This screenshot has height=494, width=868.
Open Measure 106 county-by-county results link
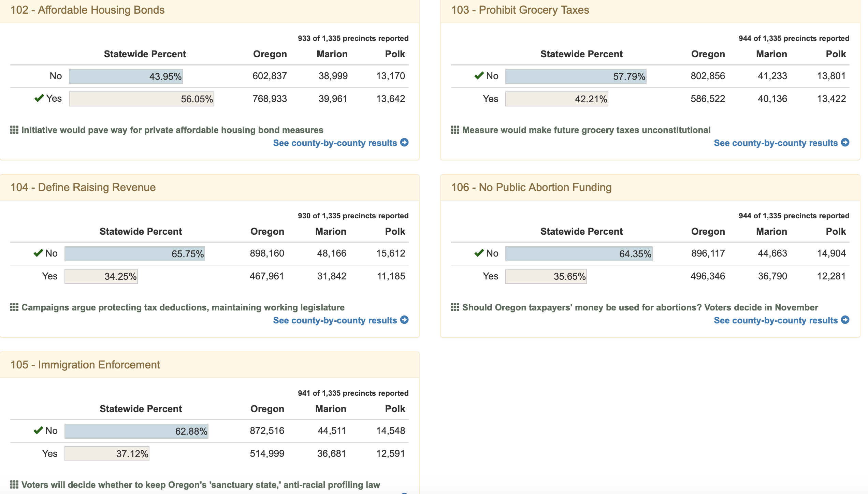[776, 320]
